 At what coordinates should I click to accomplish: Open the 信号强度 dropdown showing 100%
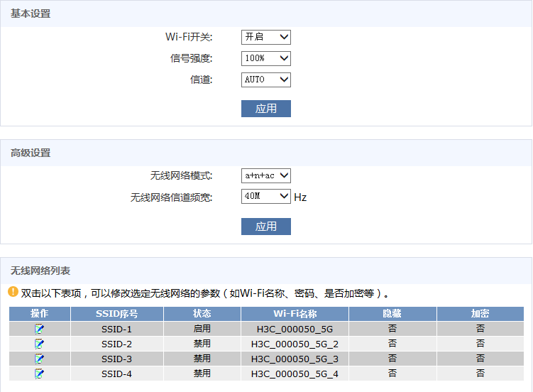coord(266,58)
